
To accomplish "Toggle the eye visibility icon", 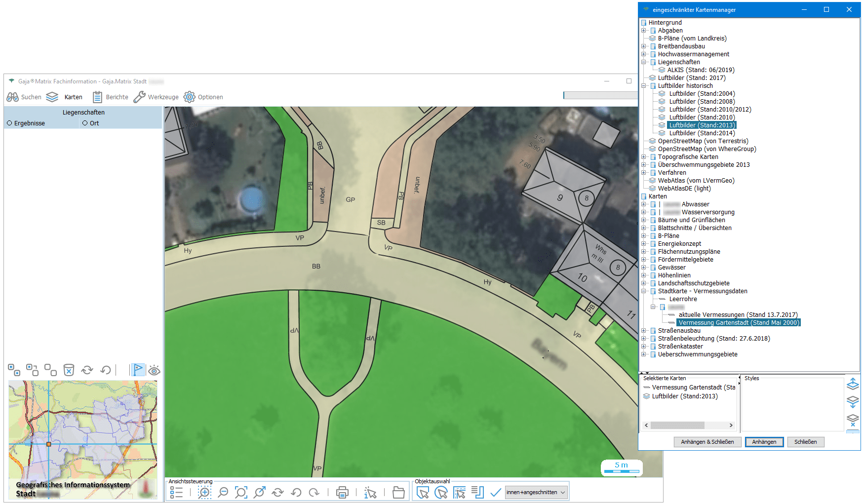I will click(x=154, y=370).
